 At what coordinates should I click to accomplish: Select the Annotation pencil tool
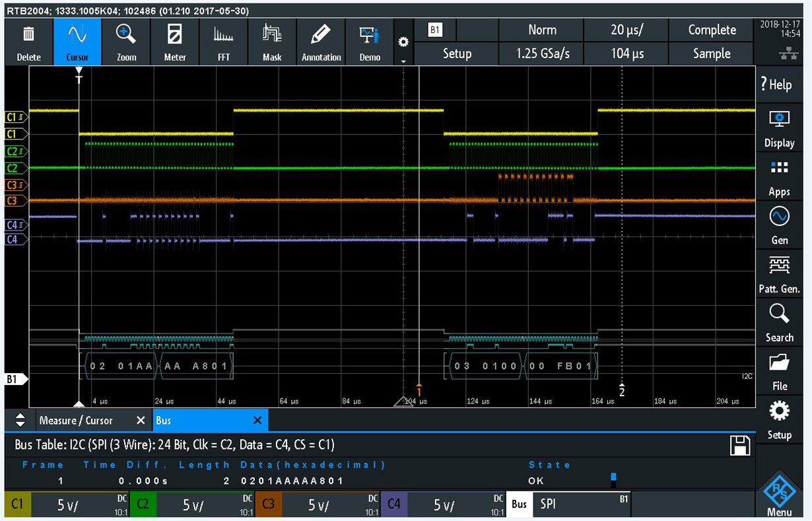tap(321, 42)
